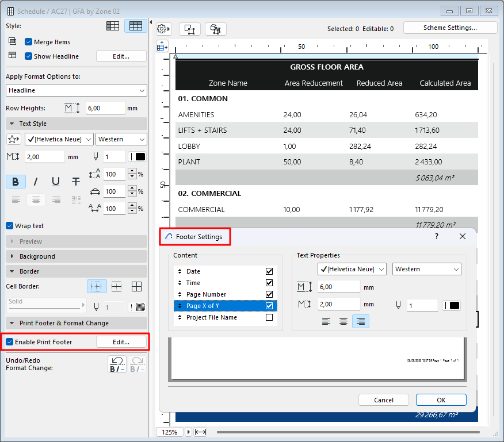Toggle the Project File Name checkbox
The height and width of the screenshot is (442, 504).
[269, 317]
